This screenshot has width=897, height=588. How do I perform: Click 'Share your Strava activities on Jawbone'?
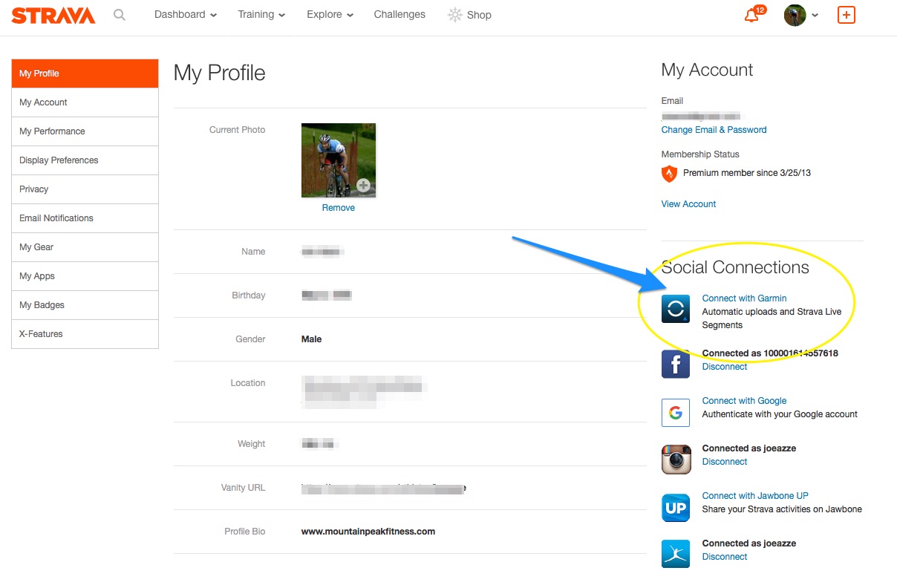pos(782,509)
